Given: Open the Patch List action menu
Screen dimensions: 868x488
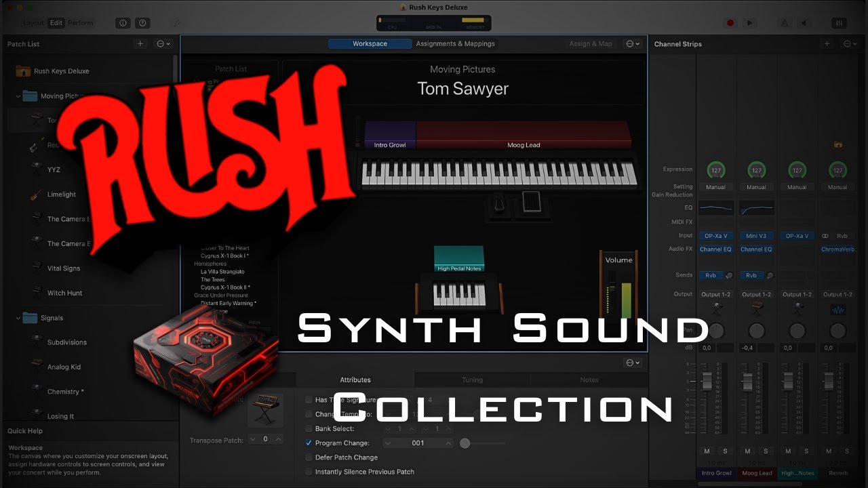Looking at the screenshot, I should 163,43.
